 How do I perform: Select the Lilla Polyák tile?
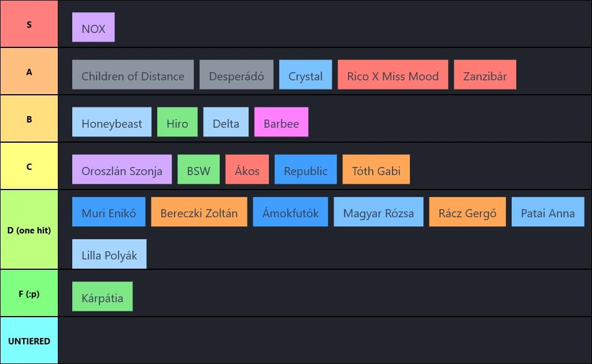(109, 254)
